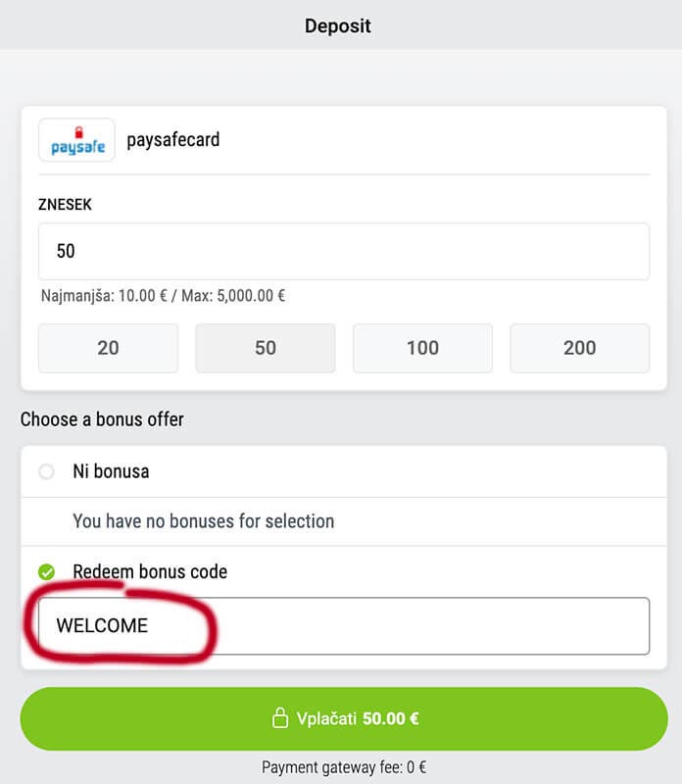Select the 200 preset amount
Screen dimensions: 682x784
pos(579,348)
